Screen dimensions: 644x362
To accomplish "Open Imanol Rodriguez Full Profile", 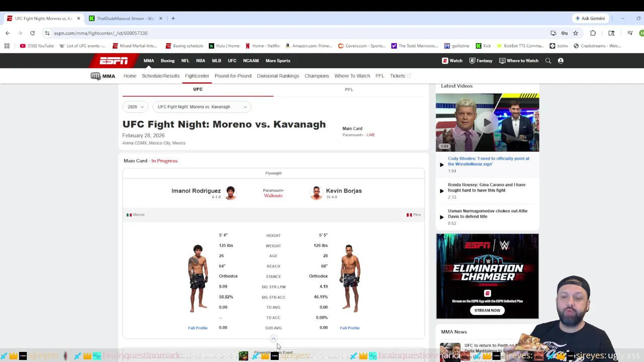I will [x=198, y=328].
